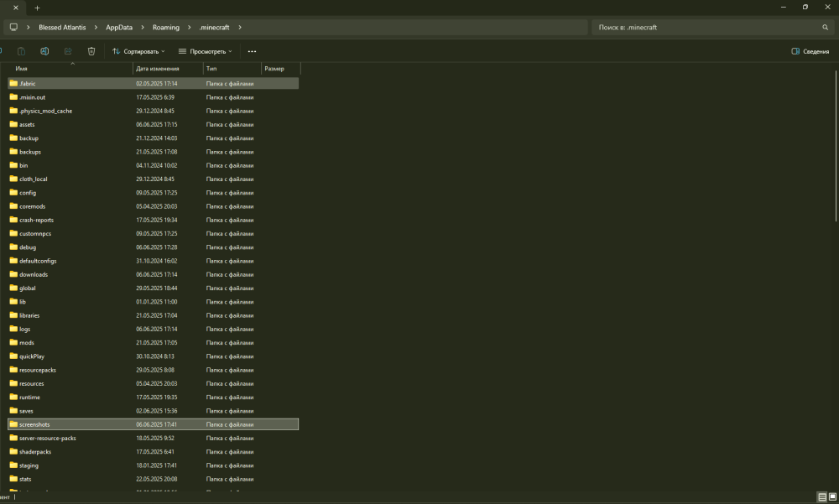Sort by Размер column header
The height and width of the screenshot is (504, 839).
281,69
